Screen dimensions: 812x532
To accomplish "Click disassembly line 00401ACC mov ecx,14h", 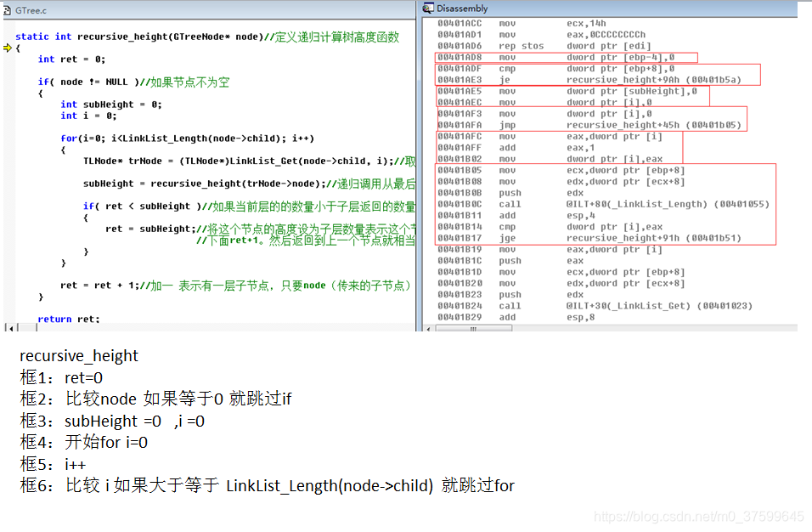I will pos(522,23).
